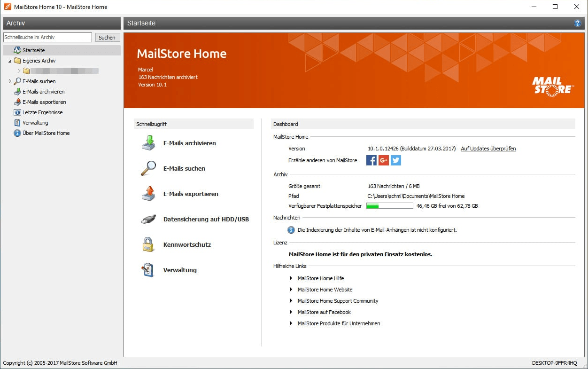Click the blue info icon under Nachrichten
588x369 pixels.
pos(291,230)
